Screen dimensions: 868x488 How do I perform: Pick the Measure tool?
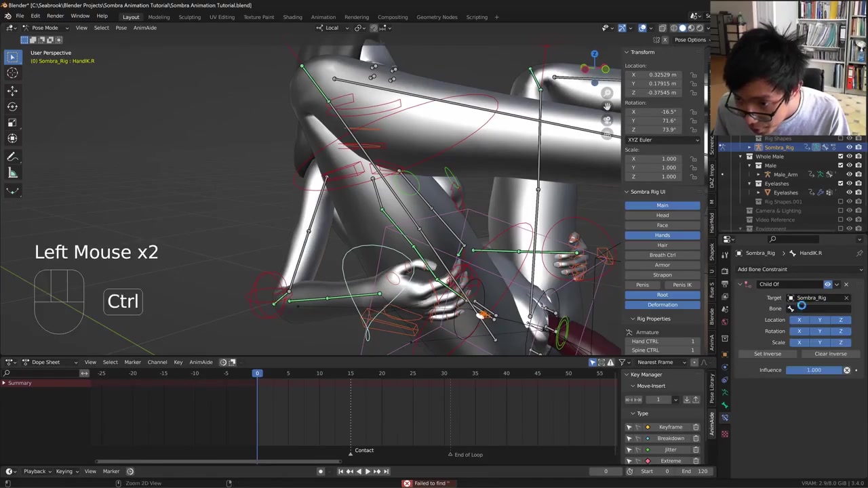12,174
